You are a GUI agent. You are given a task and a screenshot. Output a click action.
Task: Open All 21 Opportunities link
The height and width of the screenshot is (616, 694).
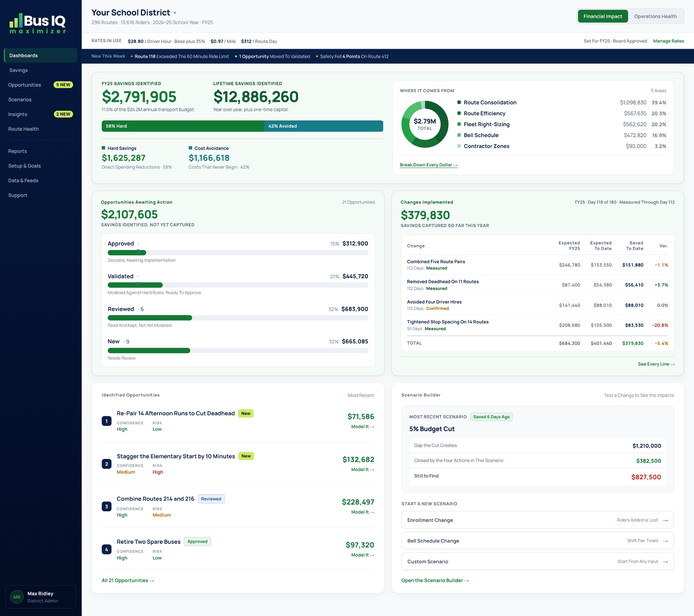(128, 580)
